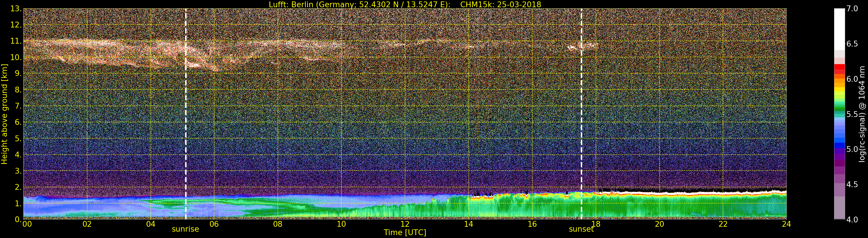The image size is (868, 238).
Task: Click the "6.5" colorbar tick label
Action: (x=852, y=44)
